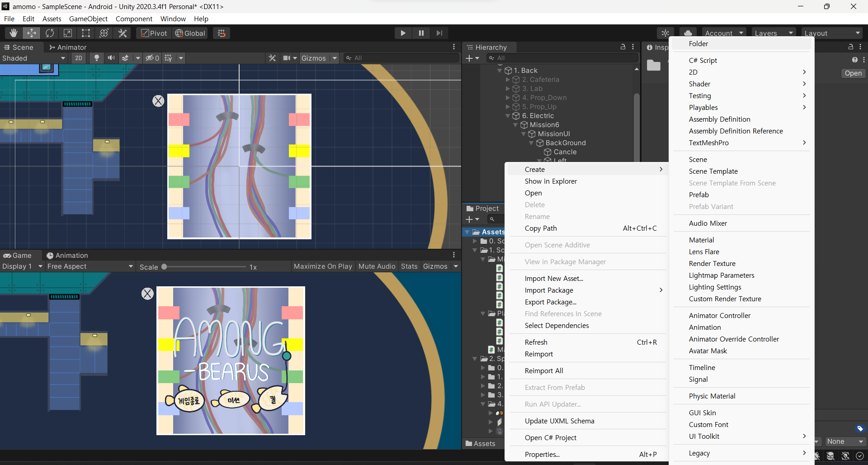
Task: Click Maximize On Play button
Action: 323,266
